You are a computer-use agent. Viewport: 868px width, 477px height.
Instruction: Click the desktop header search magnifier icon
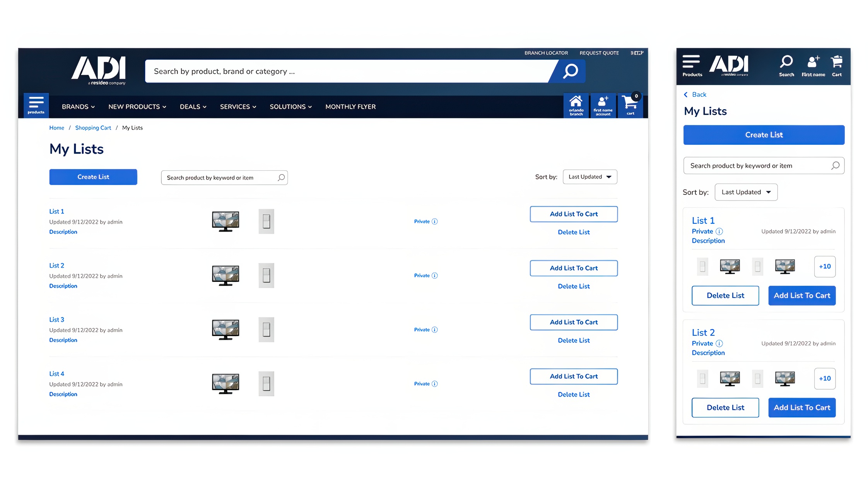(x=571, y=71)
